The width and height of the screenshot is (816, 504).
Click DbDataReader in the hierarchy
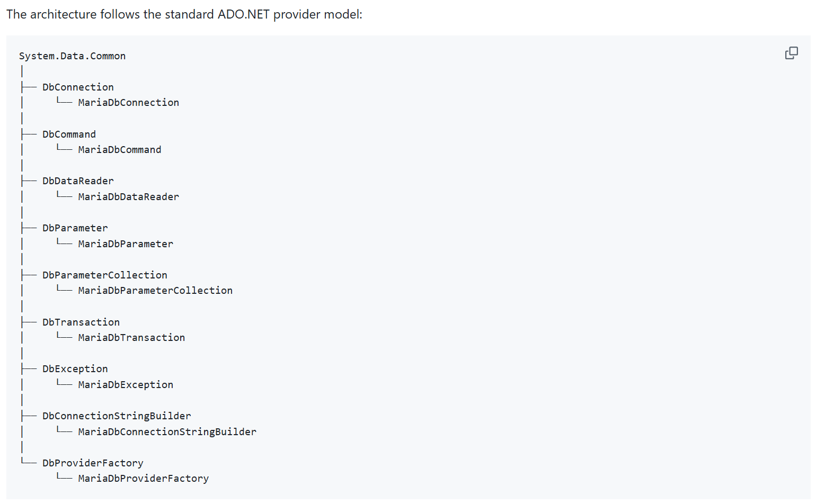click(78, 181)
